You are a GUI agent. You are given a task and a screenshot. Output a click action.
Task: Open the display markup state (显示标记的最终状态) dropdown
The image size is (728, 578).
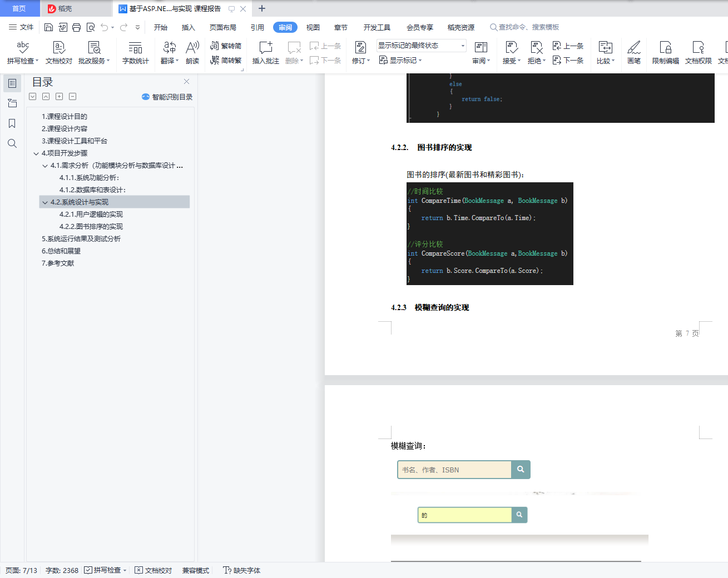[422, 46]
